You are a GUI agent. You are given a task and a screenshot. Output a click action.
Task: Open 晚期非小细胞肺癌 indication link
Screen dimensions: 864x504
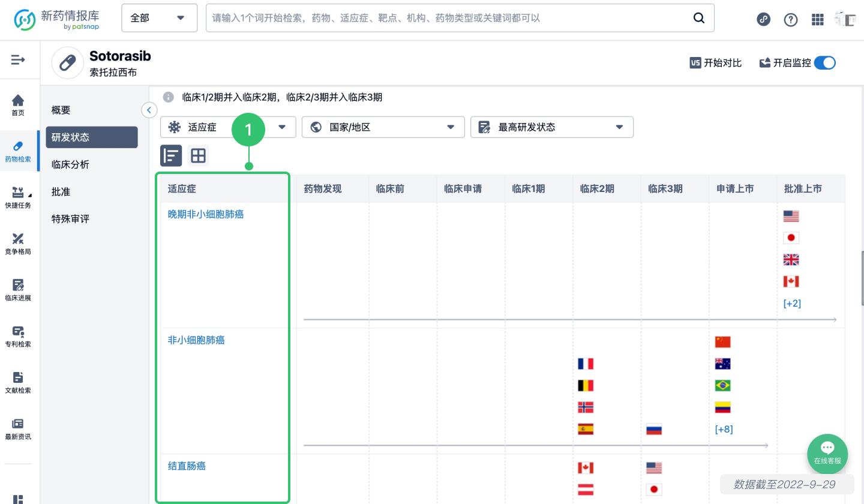click(x=206, y=214)
